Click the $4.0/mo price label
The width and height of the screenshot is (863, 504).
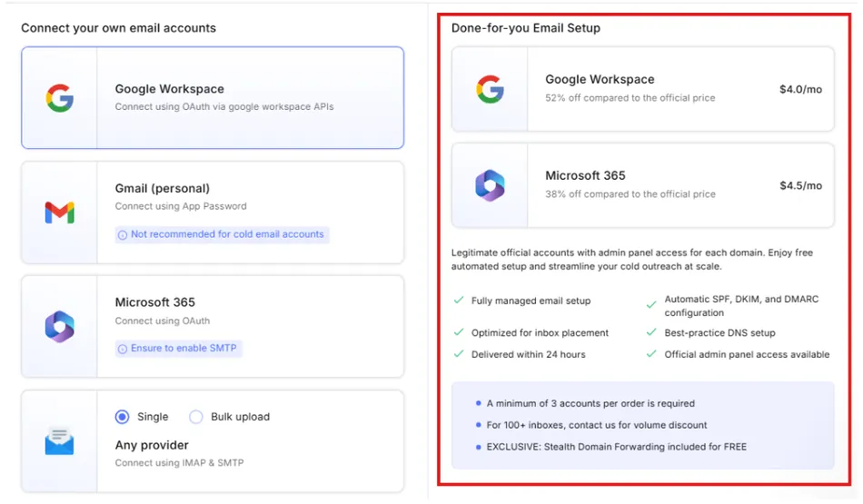[x=801, y=89]
